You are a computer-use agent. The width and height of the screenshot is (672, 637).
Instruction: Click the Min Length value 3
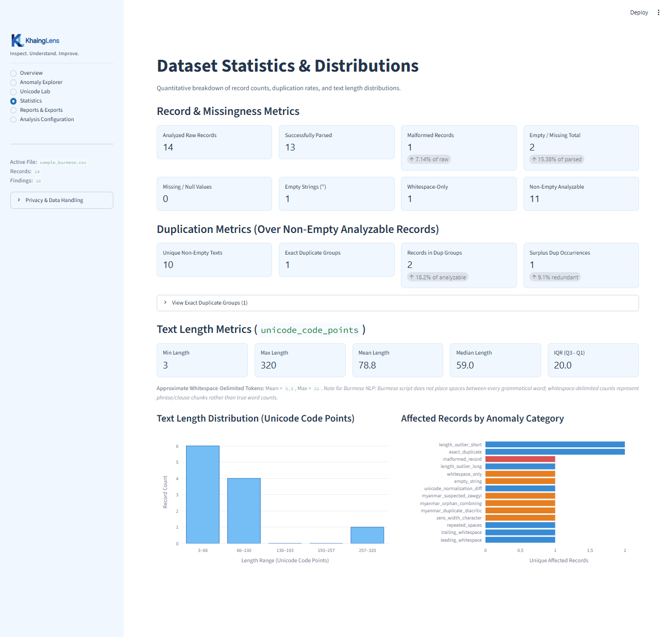point(165,365)
